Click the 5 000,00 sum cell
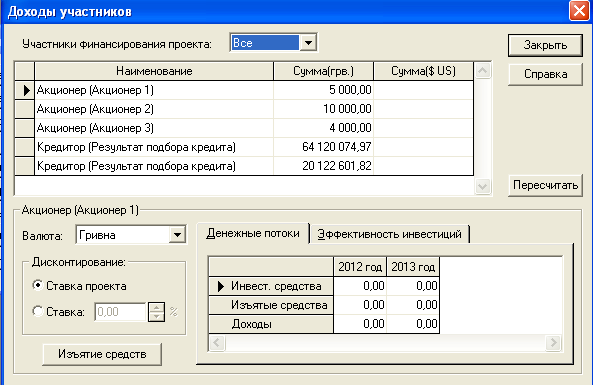 click(323, 90)
